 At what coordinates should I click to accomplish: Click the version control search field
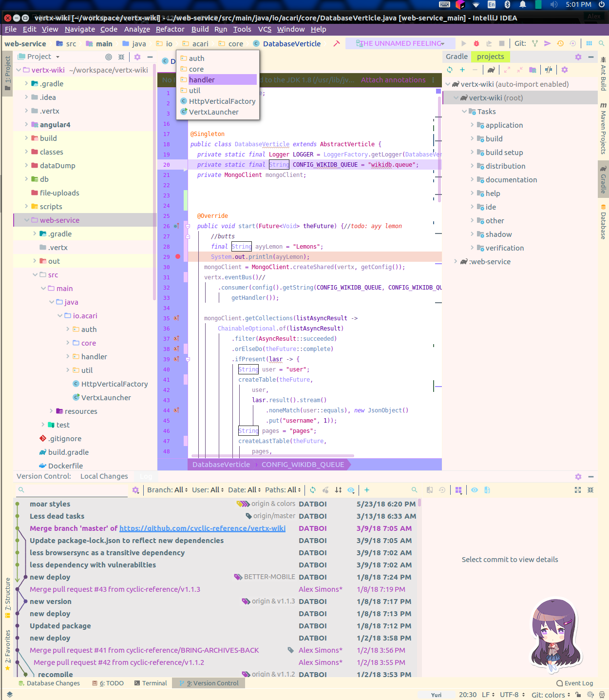point(71,490)
